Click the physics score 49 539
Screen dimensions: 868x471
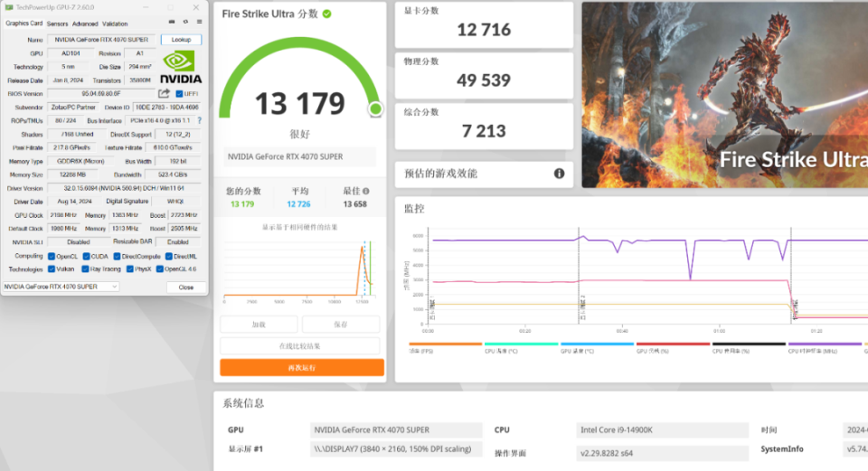[x=484, y=80]
